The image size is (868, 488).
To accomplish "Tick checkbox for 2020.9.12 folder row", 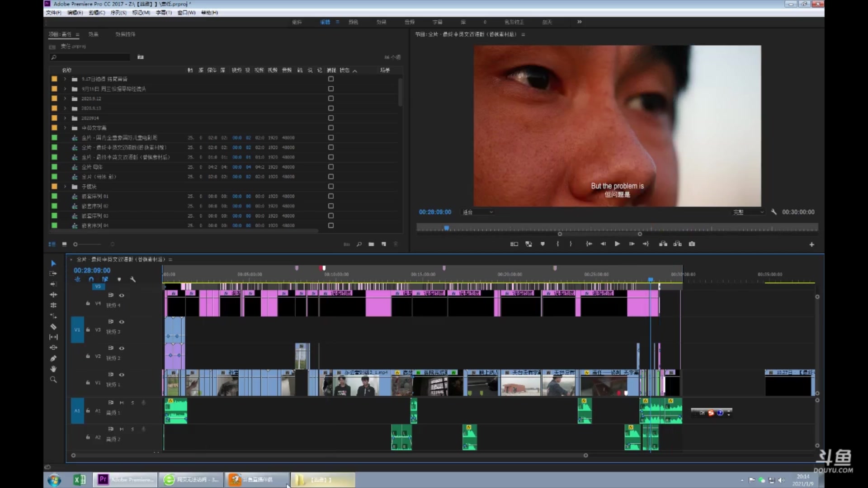I will coord(331,99).
